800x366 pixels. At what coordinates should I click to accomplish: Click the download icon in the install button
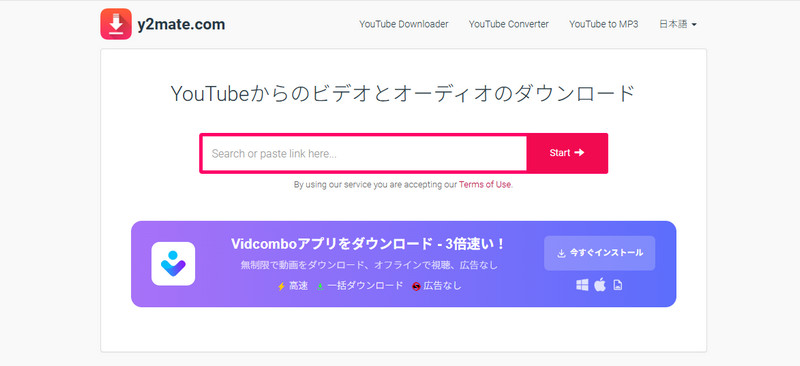point(561,253)
